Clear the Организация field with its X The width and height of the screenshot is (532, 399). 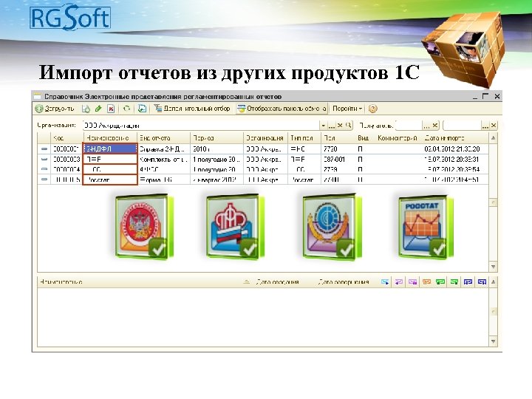point(340,126)
